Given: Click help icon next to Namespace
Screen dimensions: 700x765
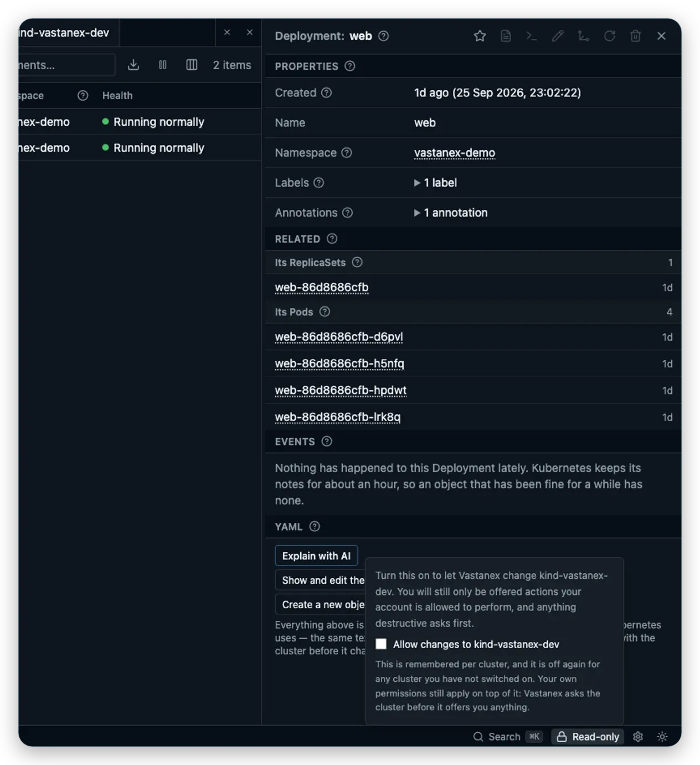Looking at the screenshot, I should [347, 152].
